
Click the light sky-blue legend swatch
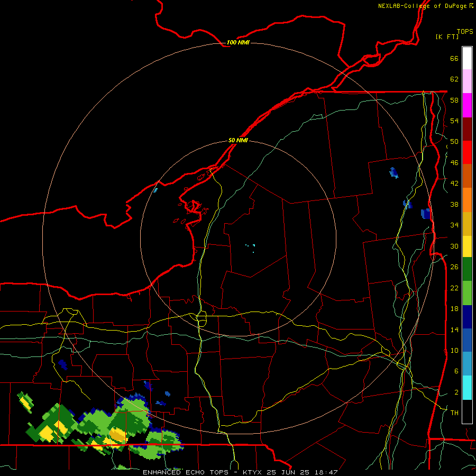[467, 364]
